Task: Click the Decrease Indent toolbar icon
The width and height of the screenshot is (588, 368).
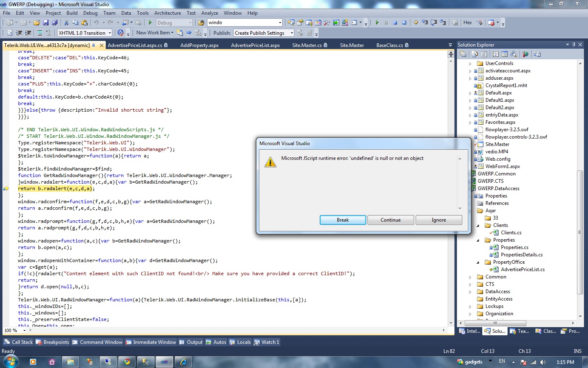Action: pos(19,33)
